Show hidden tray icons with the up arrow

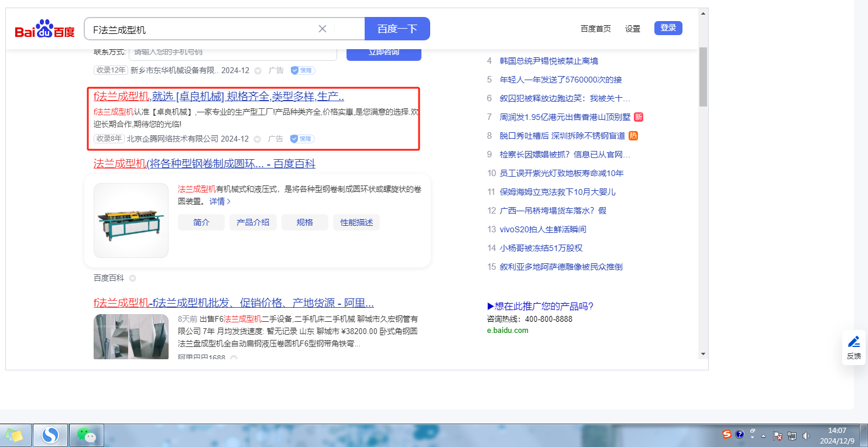coord(763,436)
